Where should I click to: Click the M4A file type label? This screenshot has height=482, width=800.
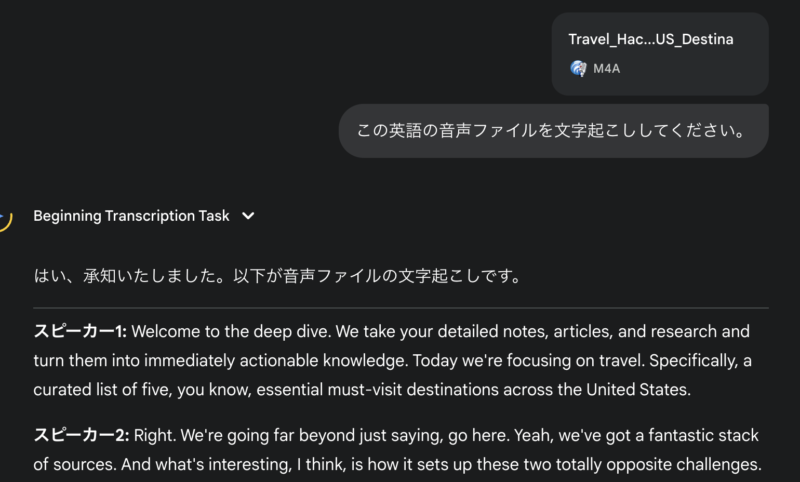(x=607, y=68)
